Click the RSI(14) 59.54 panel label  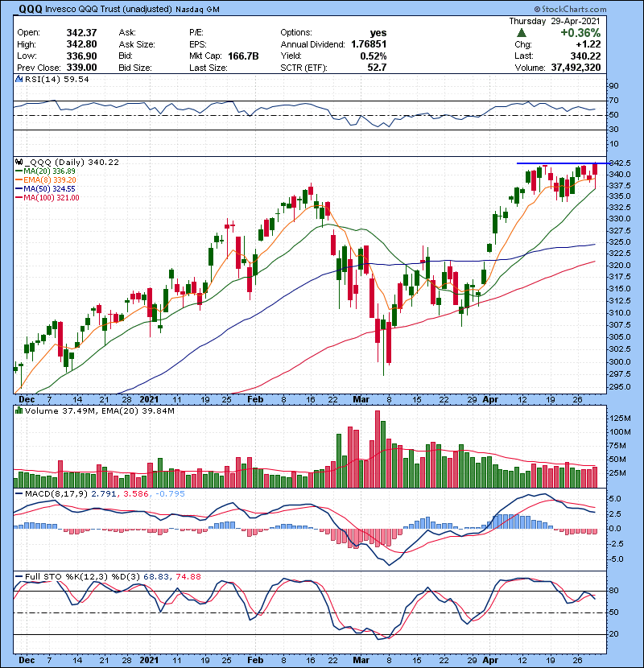tap(56, 79)
